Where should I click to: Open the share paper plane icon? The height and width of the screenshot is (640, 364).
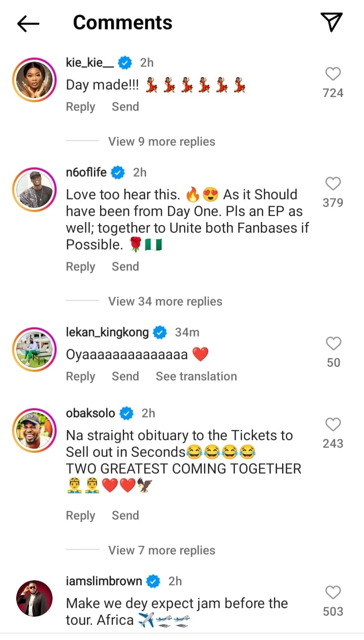point(332,22)
